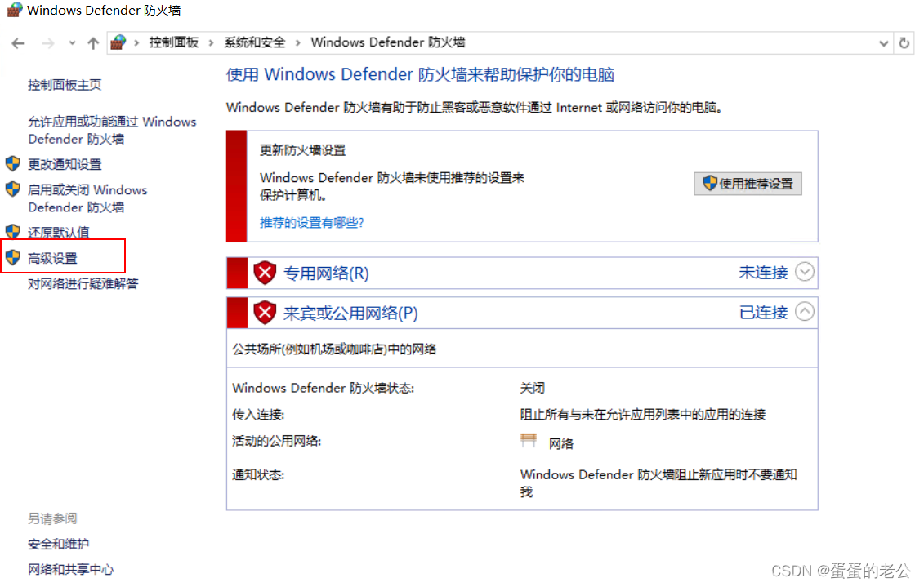
Task: Click 更新防火墙设置 heading text
Action: tap(303, 150)
